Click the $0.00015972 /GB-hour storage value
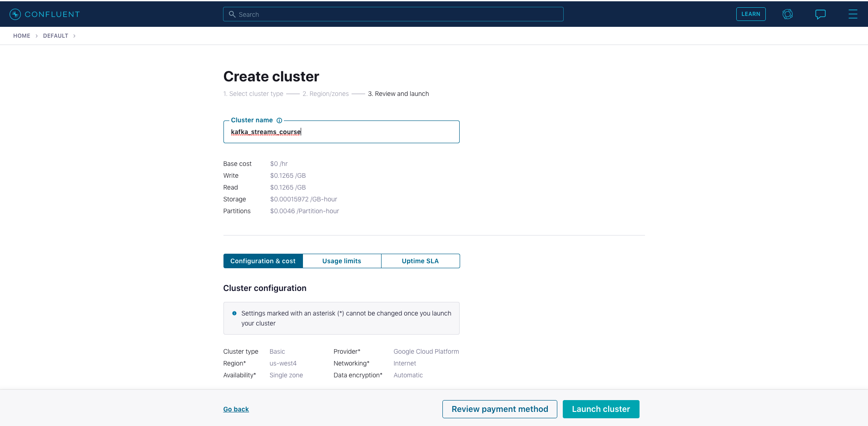Viewport: 868px width, 426px height. coord(303,199)
